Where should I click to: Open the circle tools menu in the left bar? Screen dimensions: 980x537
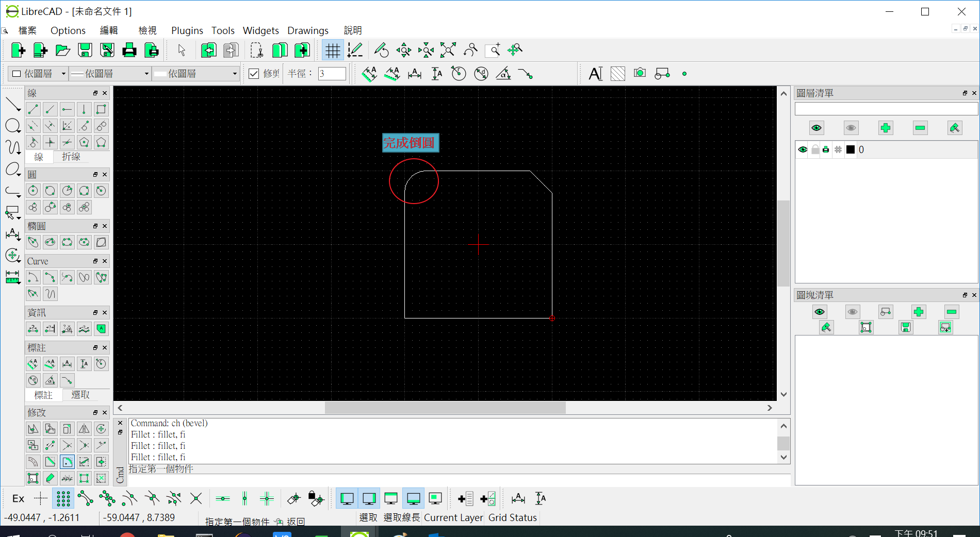tap(13, 126)
